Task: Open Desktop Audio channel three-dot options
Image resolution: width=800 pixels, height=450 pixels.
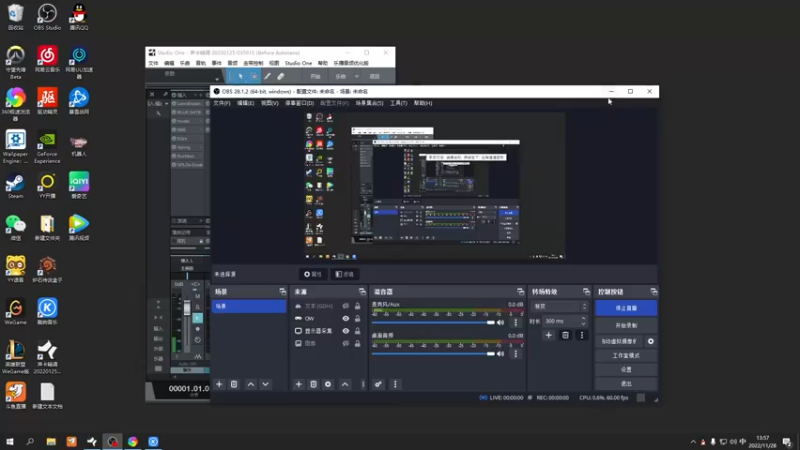Action: 516,354
